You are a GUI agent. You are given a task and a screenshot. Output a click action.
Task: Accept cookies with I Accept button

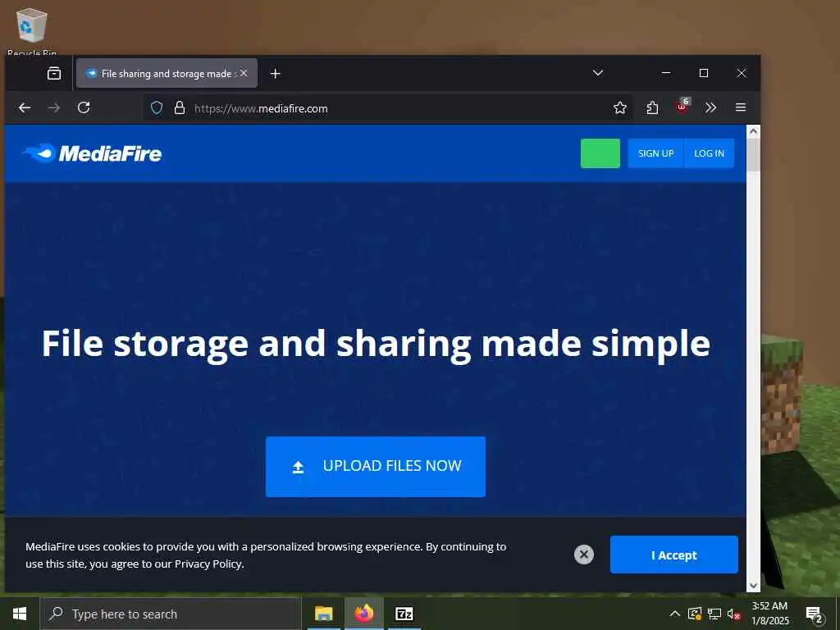674,555
